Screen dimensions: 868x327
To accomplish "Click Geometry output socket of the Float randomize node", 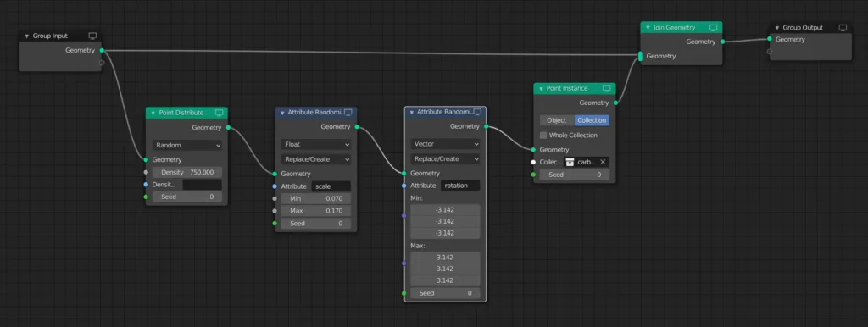I will point(357,127).
